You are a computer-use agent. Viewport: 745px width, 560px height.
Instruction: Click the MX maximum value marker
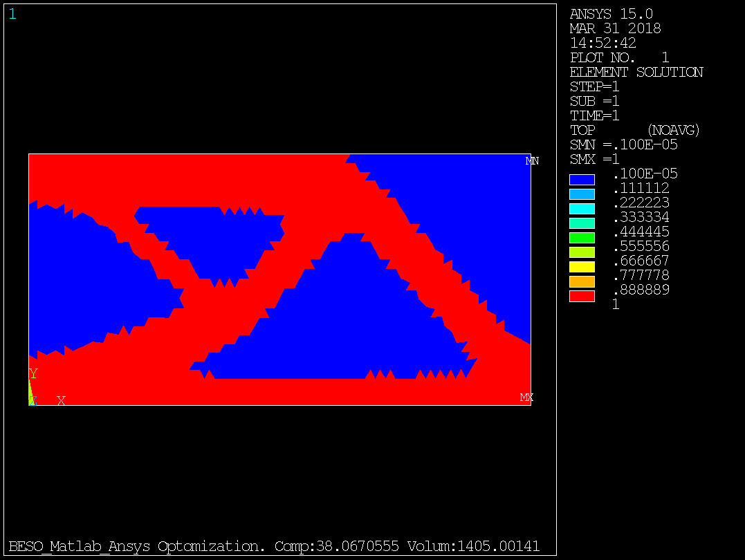point(526,398)
